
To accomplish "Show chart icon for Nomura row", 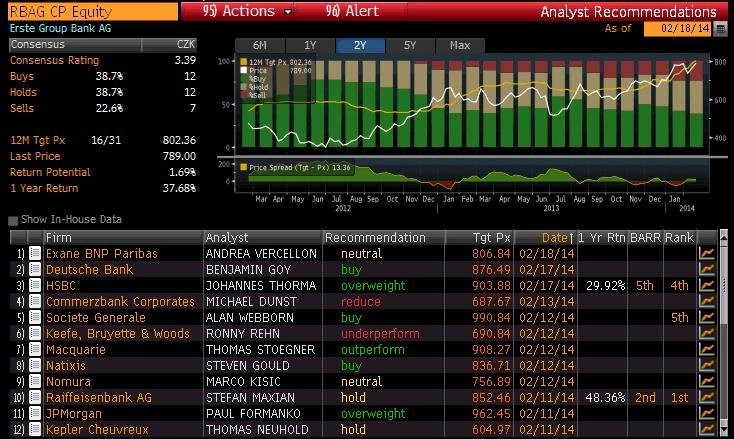I will tap(707, 381).
